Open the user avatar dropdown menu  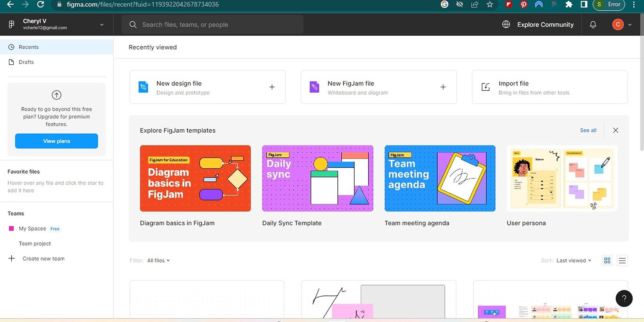622,24
